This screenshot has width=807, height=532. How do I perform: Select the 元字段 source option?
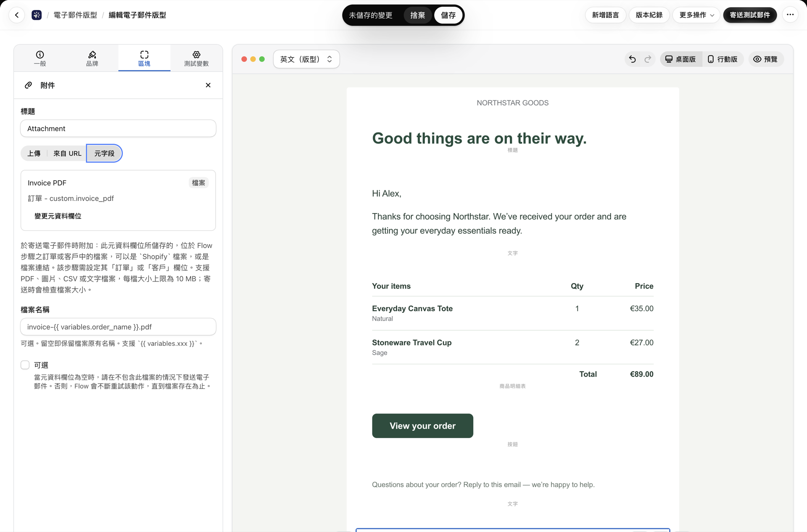click(104, 153)
